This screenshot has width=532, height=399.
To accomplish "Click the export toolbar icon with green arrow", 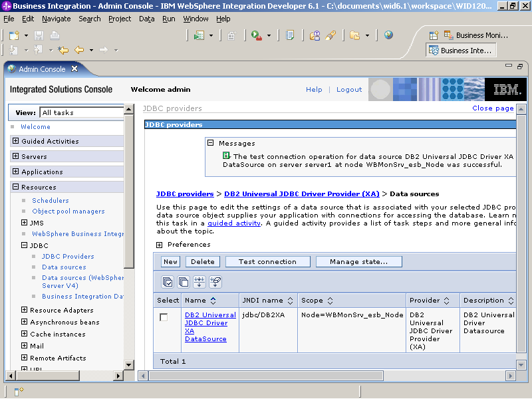I will [x=199, y=35].
